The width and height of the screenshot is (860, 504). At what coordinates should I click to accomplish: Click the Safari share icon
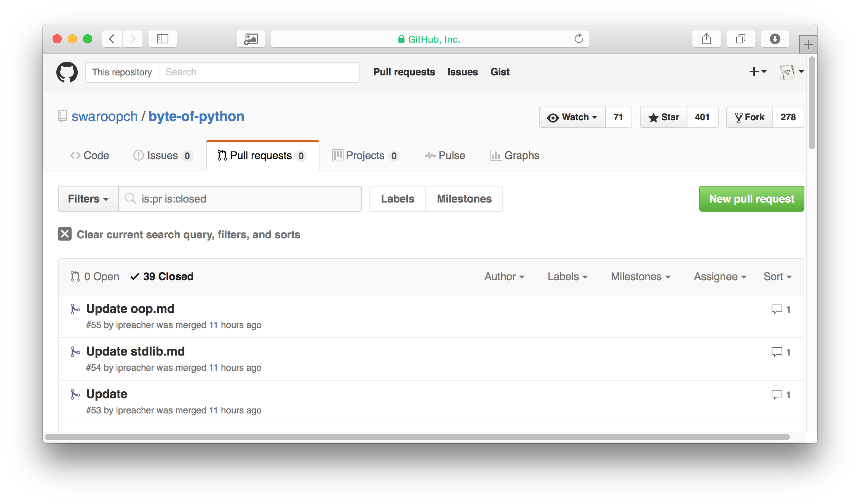coord(706,39)
